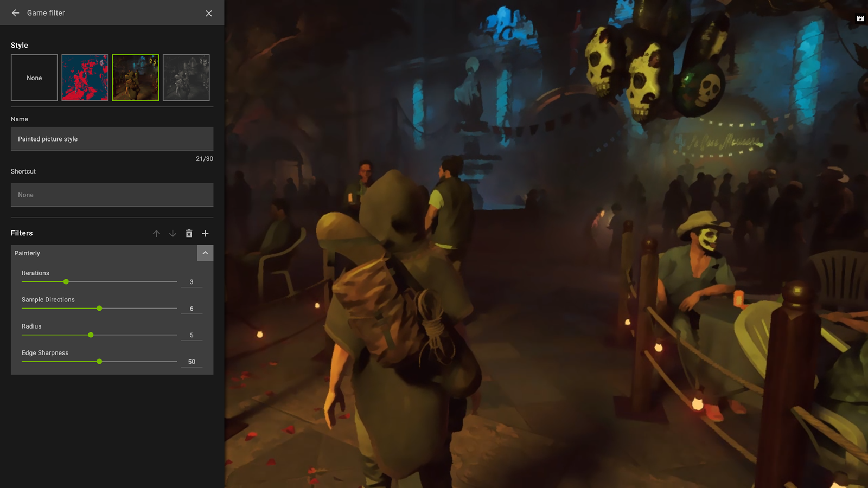868x488 pixels.
Task: Click the Edge Sharpness slider handle
Action: [x=99, y=362]
